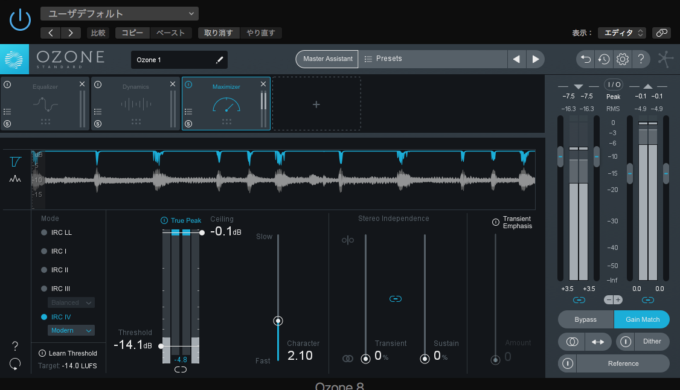Open Equalizer module preset list icon
Viewport: 680px width, 390px height.
[7, 111]
